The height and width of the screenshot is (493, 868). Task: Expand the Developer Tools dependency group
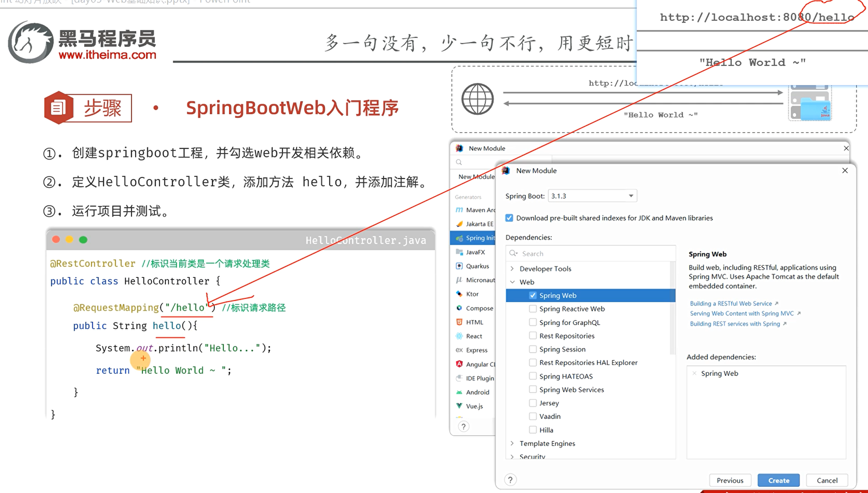512,268
